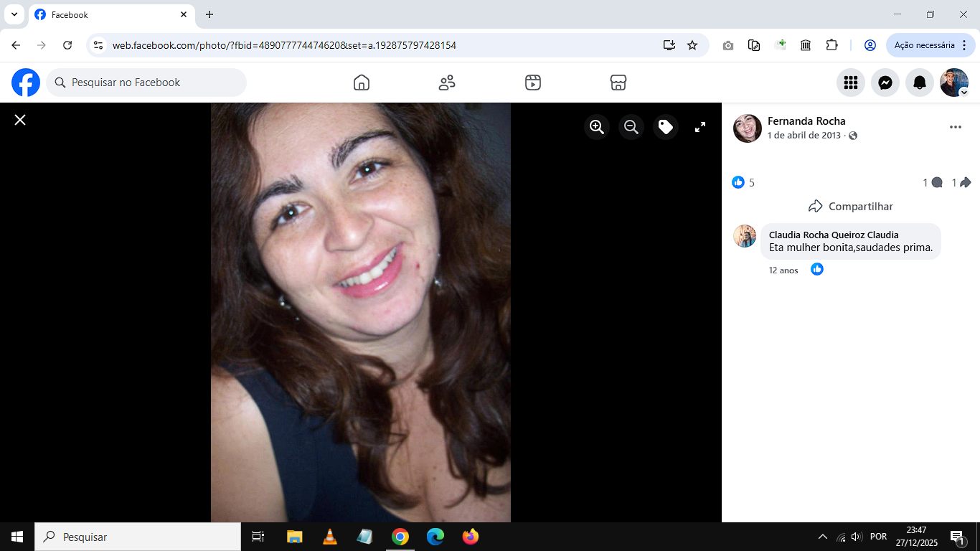Image resolution: width=980 pixels, height=551 pixels.
Task: Zoom out of the photo
Action: click(x=631, y=127)
